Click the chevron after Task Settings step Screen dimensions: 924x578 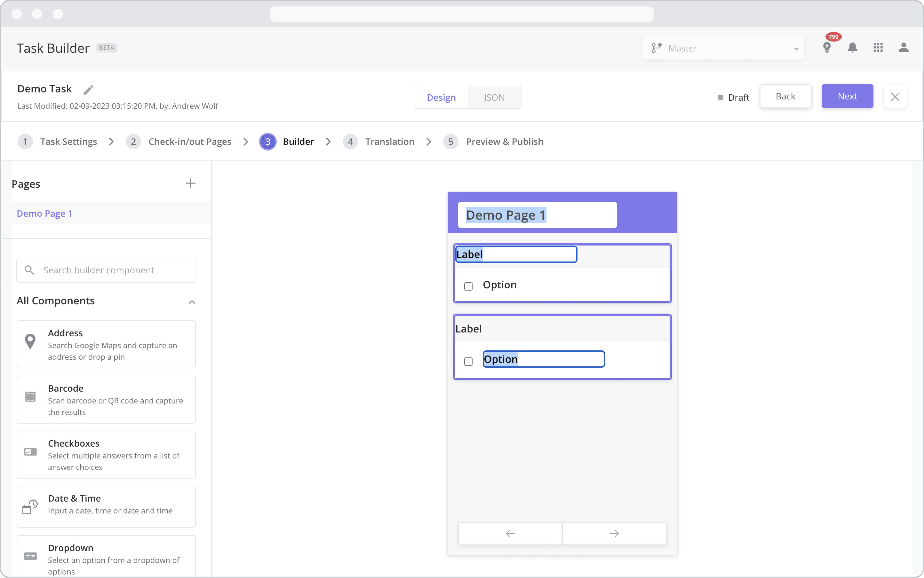111,142
